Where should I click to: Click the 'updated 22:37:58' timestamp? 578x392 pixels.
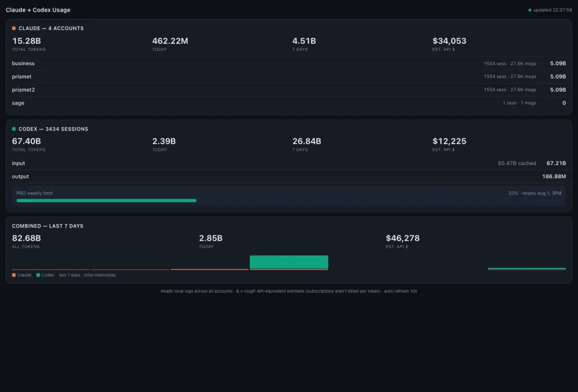[553, 10]
